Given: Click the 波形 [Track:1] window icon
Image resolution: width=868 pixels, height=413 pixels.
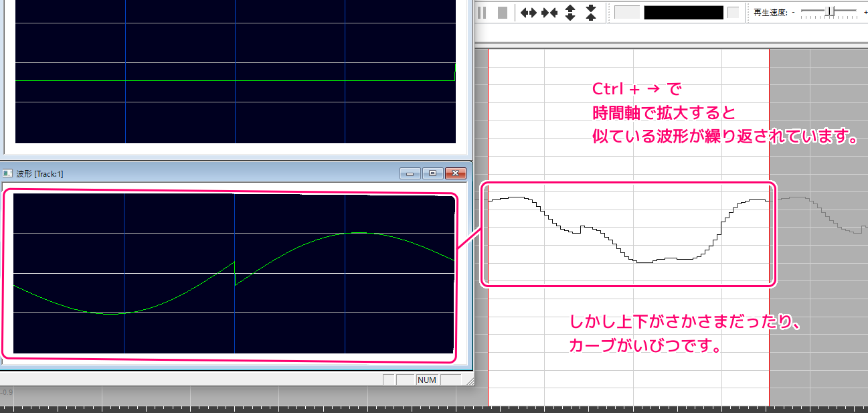Looking at the screenshot, I should 7,173.
